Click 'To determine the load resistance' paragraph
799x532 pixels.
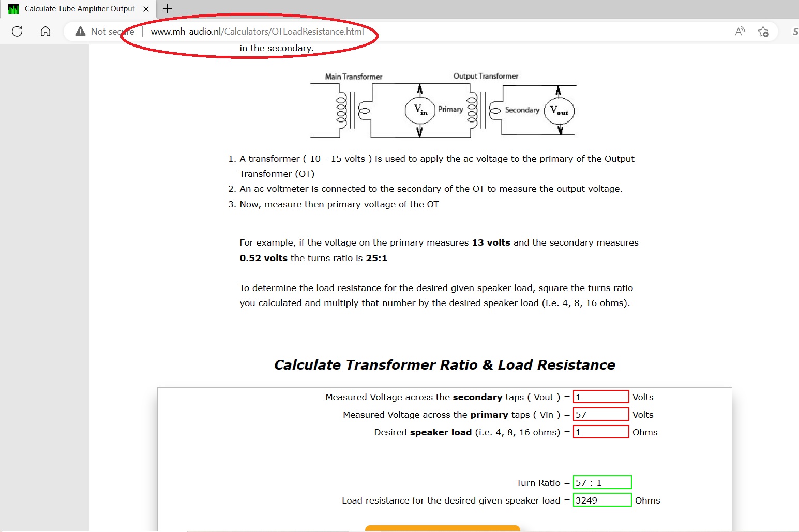(x=436, y=295)
